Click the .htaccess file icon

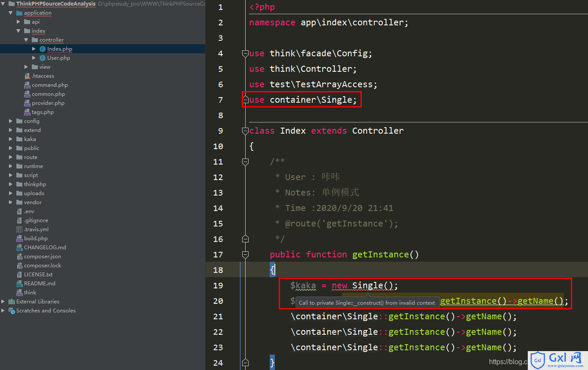(28, 76)
